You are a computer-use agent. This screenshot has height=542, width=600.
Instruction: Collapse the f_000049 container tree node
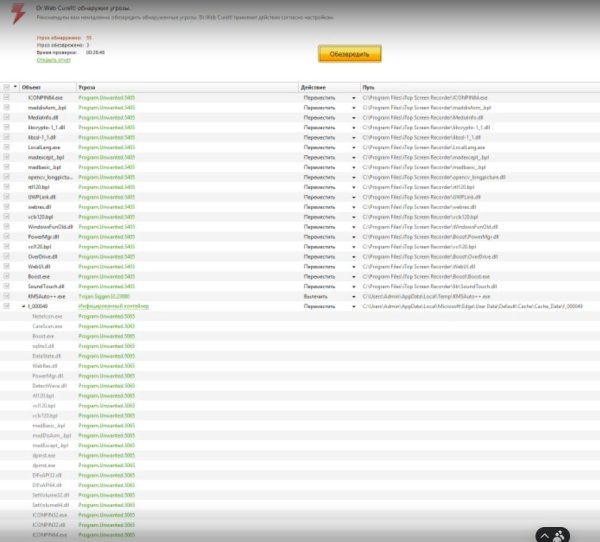click(x=23, y=306)
